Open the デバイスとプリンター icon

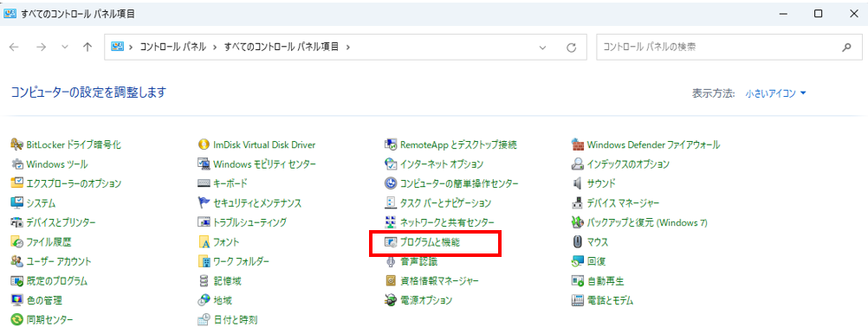coord(16,222)
